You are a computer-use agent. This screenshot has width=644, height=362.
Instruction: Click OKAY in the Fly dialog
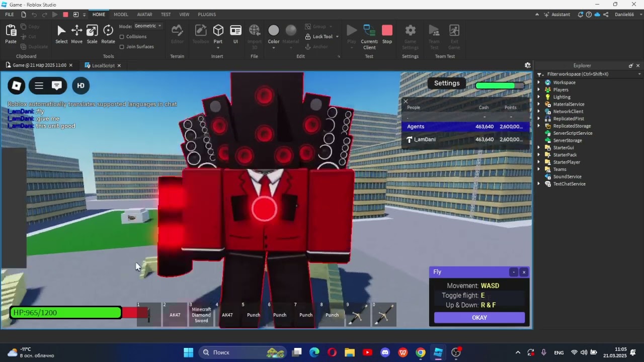pos(479,318)
